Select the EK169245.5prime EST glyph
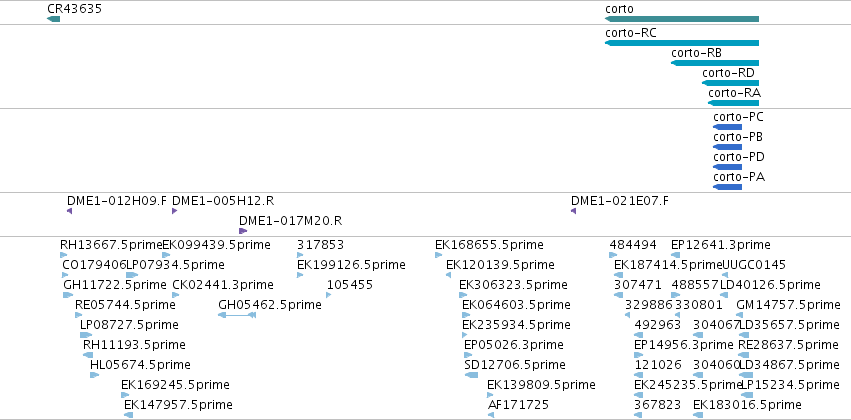The height and width of the screenshot is (420, 851). click(125, 396)
